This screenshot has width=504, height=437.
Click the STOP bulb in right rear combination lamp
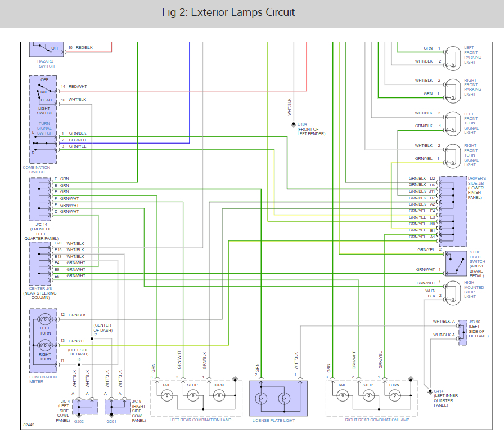coord(368,395)
